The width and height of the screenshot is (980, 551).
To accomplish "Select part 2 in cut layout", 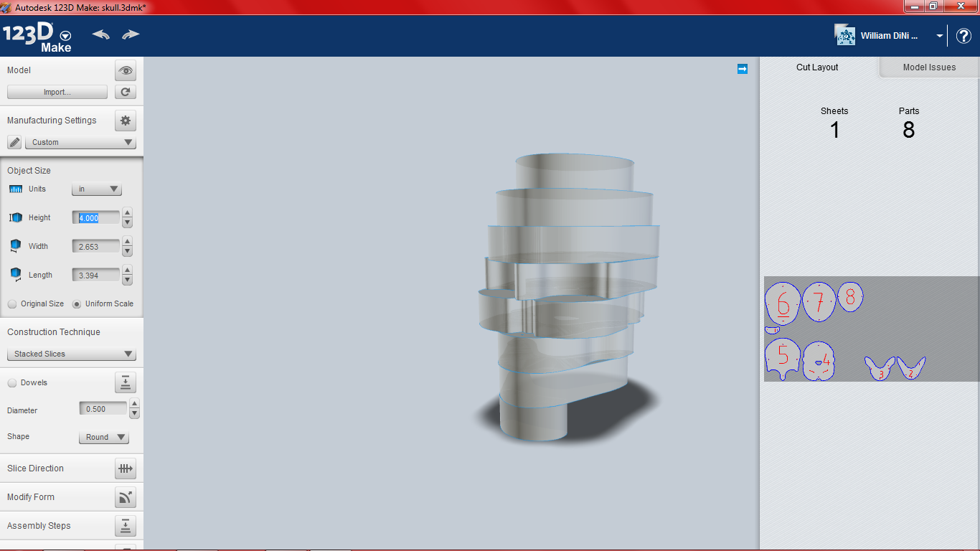I will click(x=910, y=368).
